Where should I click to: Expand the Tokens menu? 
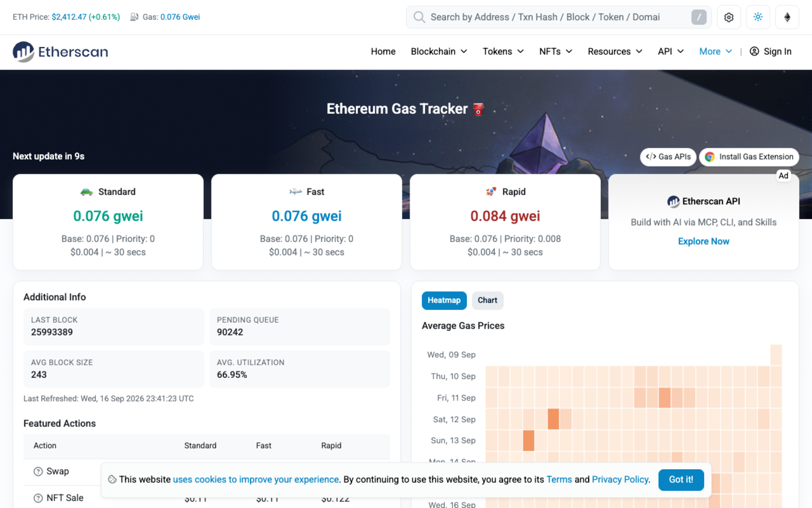[x=503, y=52]
